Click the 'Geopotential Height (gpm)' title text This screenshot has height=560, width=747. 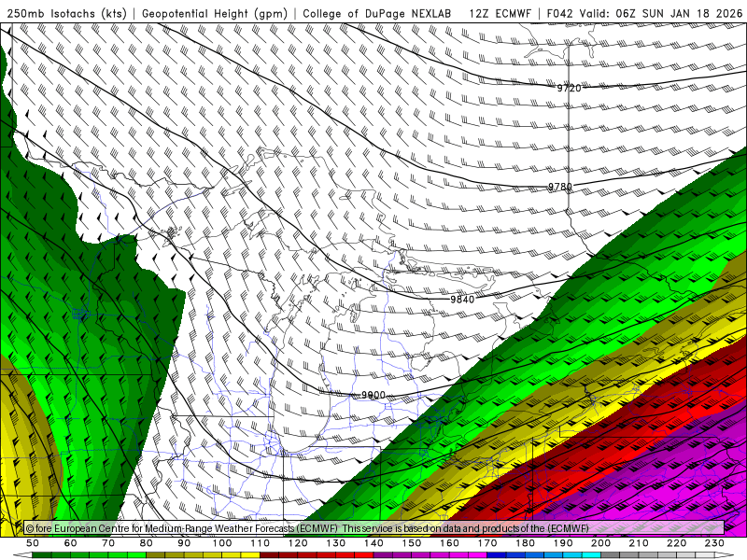(215, 14)
